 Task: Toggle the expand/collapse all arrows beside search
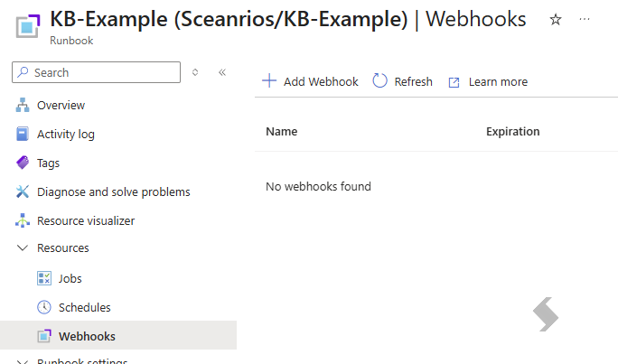pos(195,72)
